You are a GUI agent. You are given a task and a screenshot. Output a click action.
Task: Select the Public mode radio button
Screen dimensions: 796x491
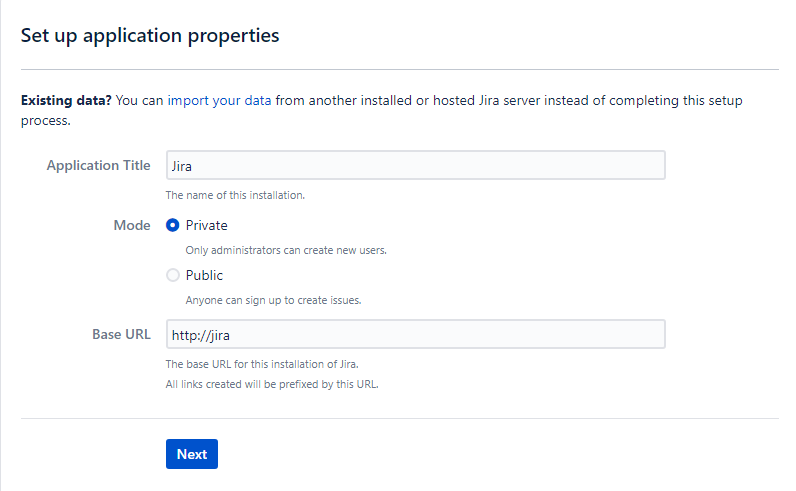[x=173, y=275]
